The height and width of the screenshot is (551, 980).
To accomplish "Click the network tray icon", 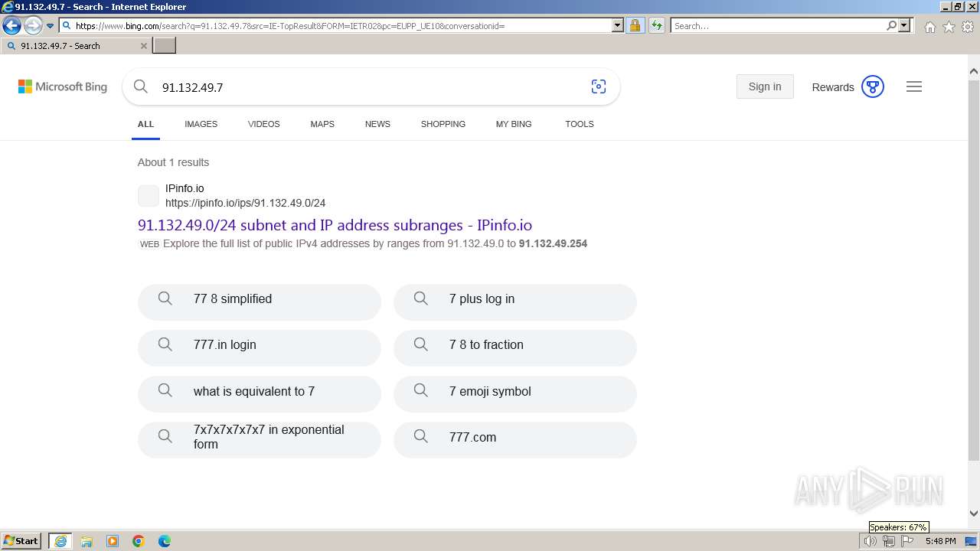I will pos(889,541).
